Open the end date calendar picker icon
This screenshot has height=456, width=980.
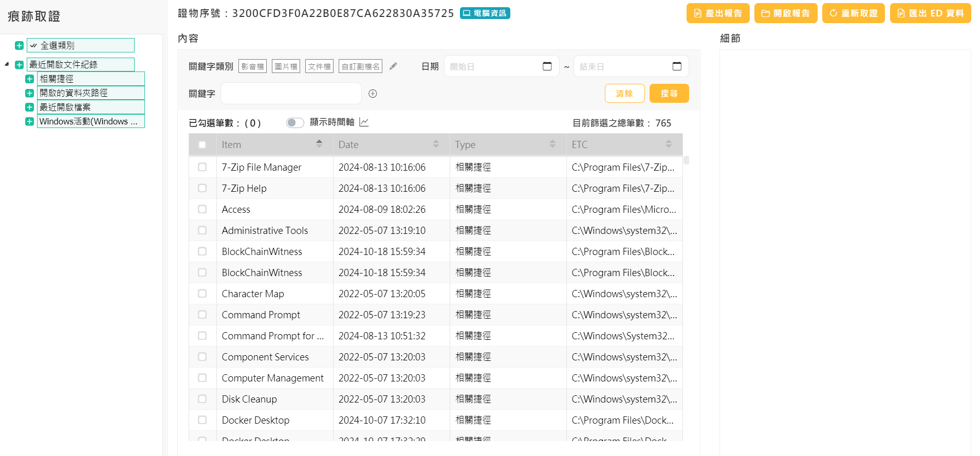pos(677,66)
